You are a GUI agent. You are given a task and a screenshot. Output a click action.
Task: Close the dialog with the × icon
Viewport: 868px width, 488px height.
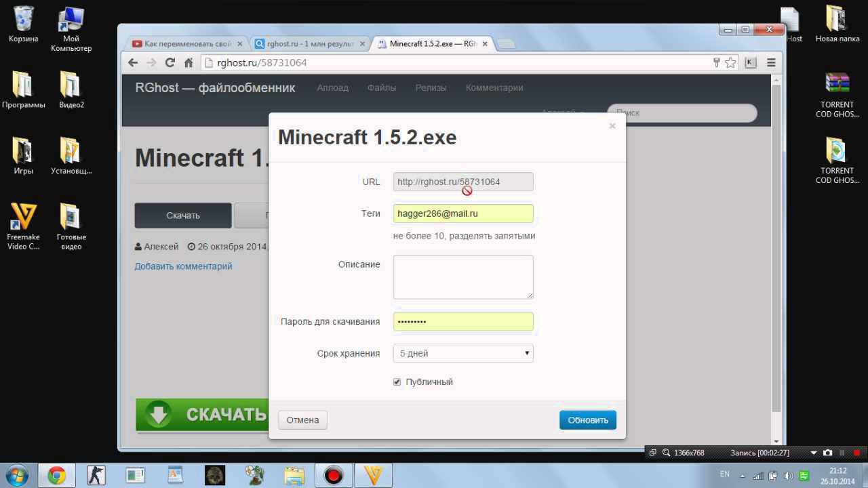click(612, 126)
